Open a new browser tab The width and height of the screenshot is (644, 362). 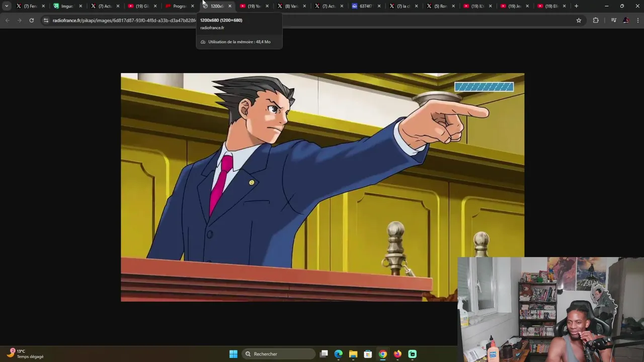click(577, 6)
